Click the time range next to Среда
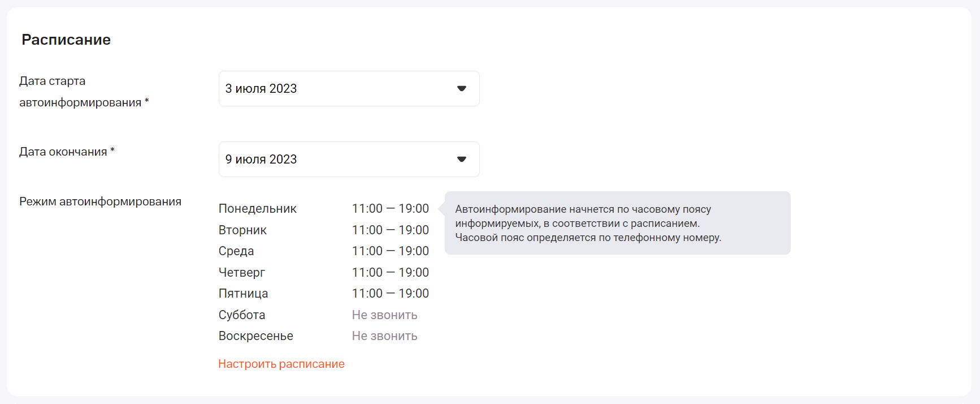980x404 pixels. click(391, 251)
